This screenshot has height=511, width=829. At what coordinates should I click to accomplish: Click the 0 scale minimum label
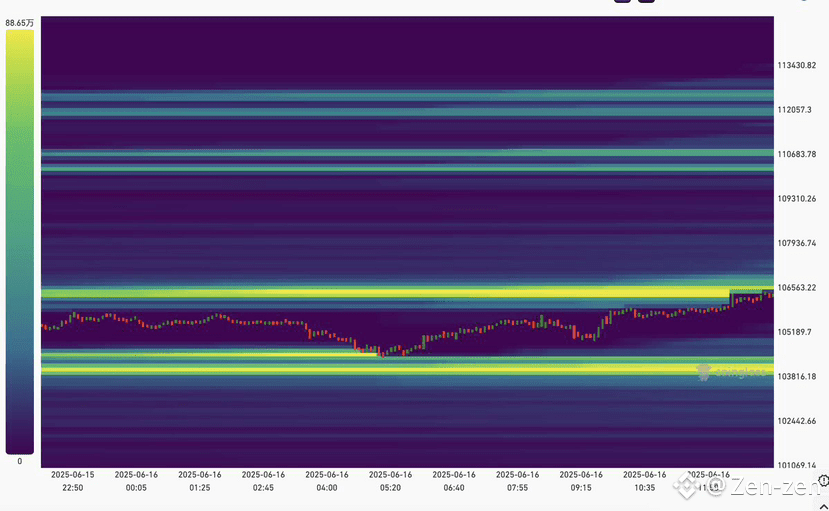(20, 461)
